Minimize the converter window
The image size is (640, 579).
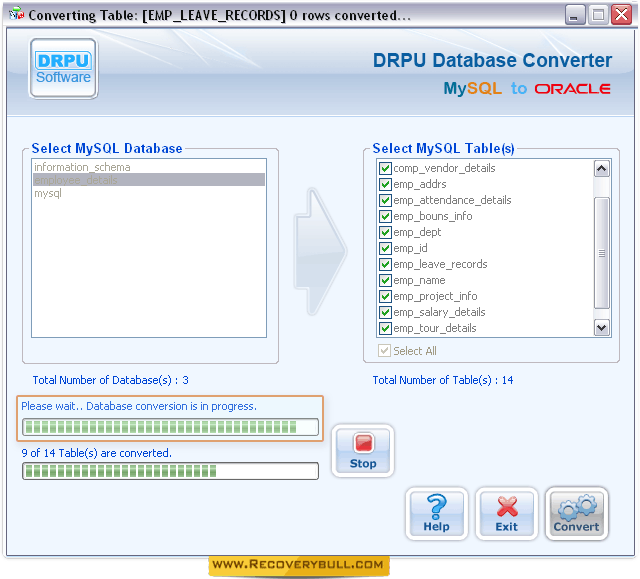coord(575,15)
